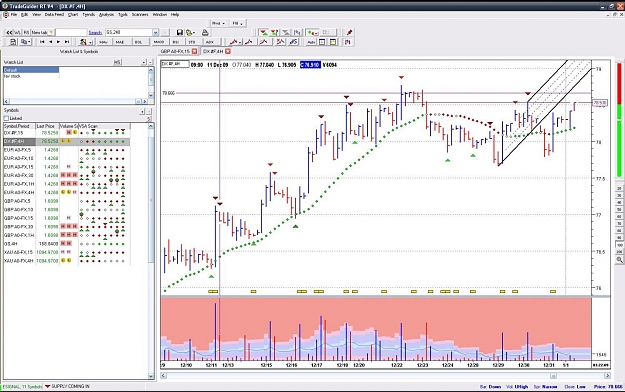Open the Fib dropdown
The width and height of the screenshot is (625, 392).
(238, 23)
